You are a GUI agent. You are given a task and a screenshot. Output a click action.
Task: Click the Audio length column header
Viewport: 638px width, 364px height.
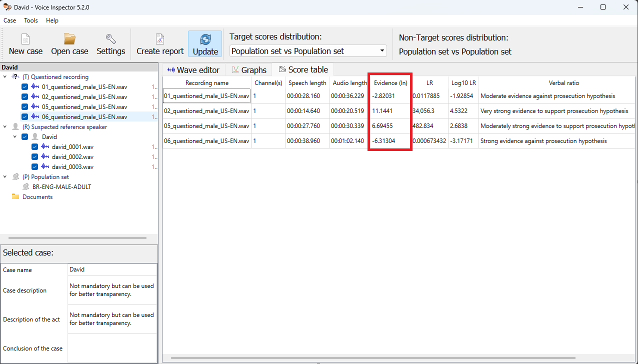click(350, 83)
